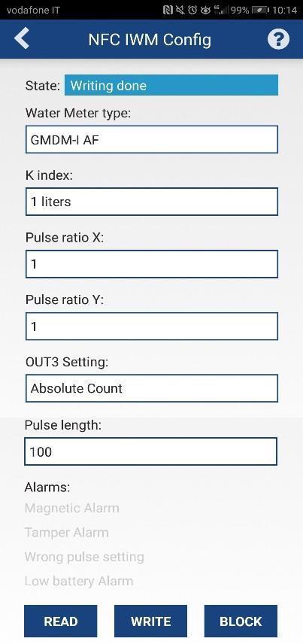Screen dimensions: 303x644
Task: Select the Pulse ratio Y field
Action: (x=152, y=327)
